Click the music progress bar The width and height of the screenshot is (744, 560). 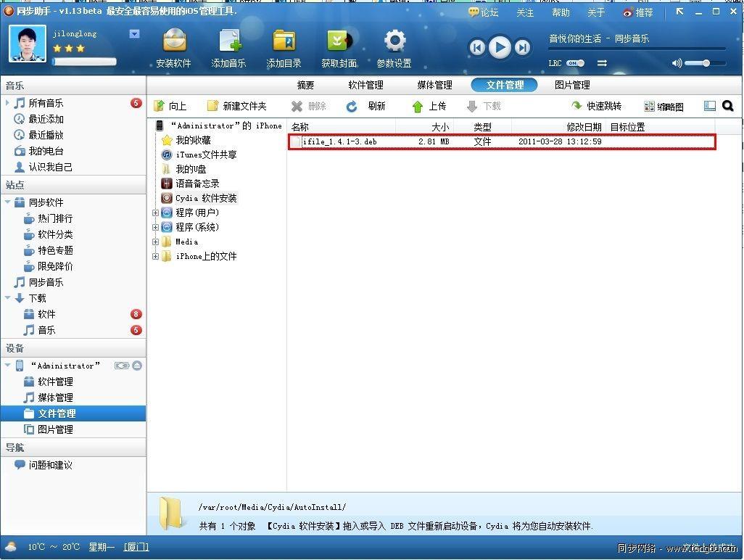(637, 49)
